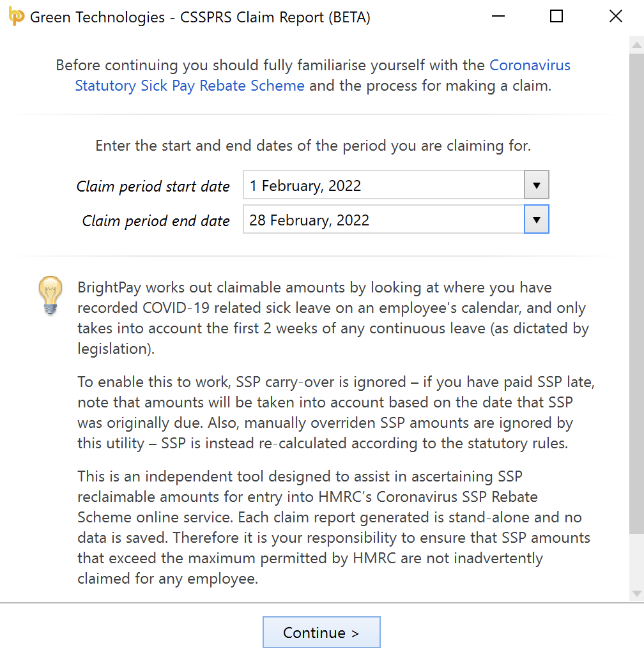Screen dimensions: 644x659
Task: Click the paragraph starting 'To enable this to work'
Action: click(335, 413)
